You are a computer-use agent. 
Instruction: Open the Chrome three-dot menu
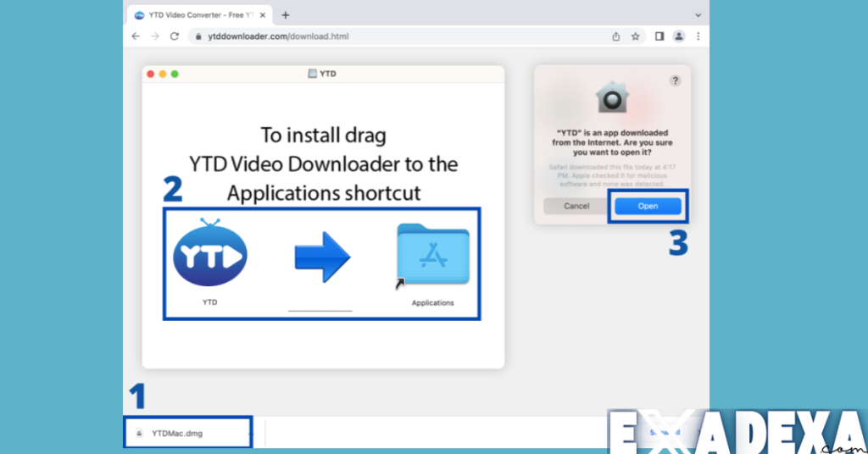pyautogui.click(x=698, y=36)
